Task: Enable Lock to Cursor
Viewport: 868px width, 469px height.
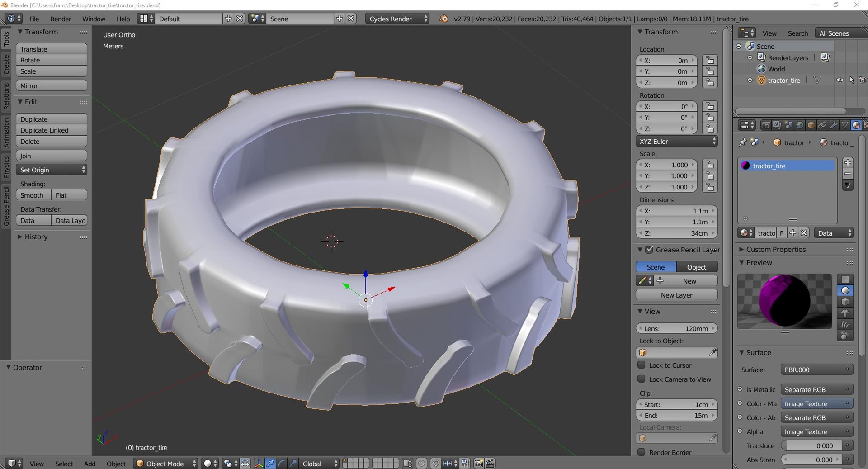Action: click(641, 365)
